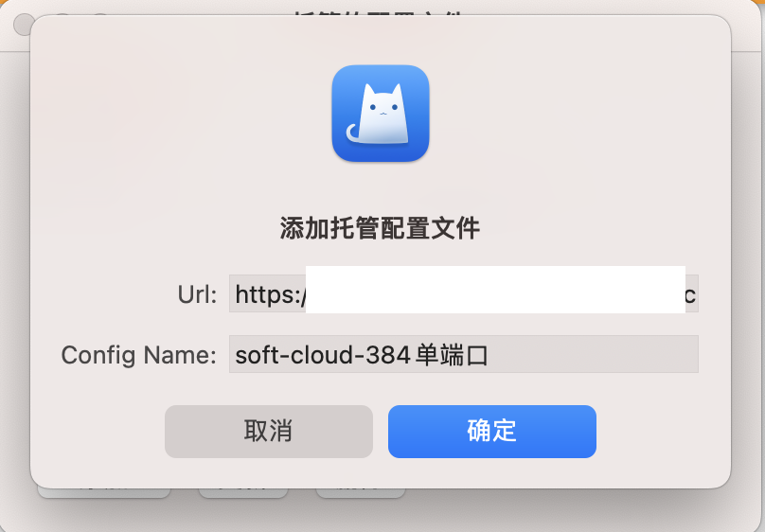Place cursor on https: text in Url
765x532 pixels.
click(x=270, y=294)
